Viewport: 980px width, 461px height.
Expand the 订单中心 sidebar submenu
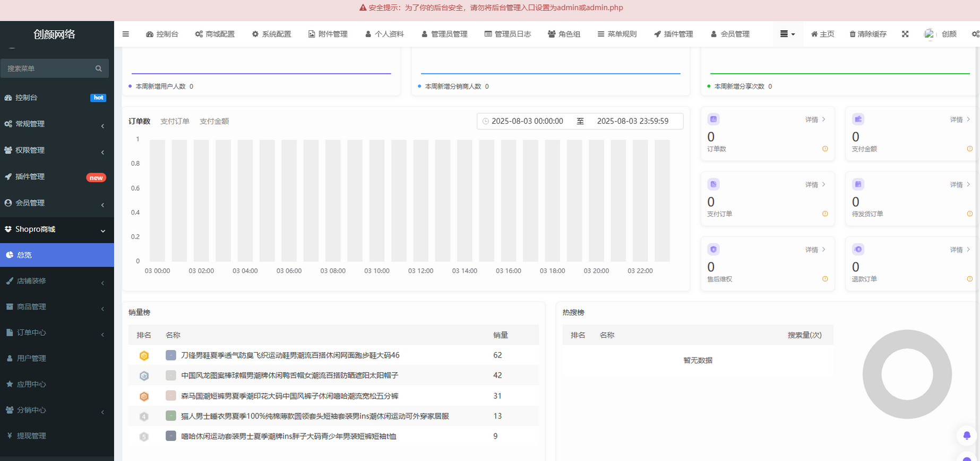click(x=57, y=332)
